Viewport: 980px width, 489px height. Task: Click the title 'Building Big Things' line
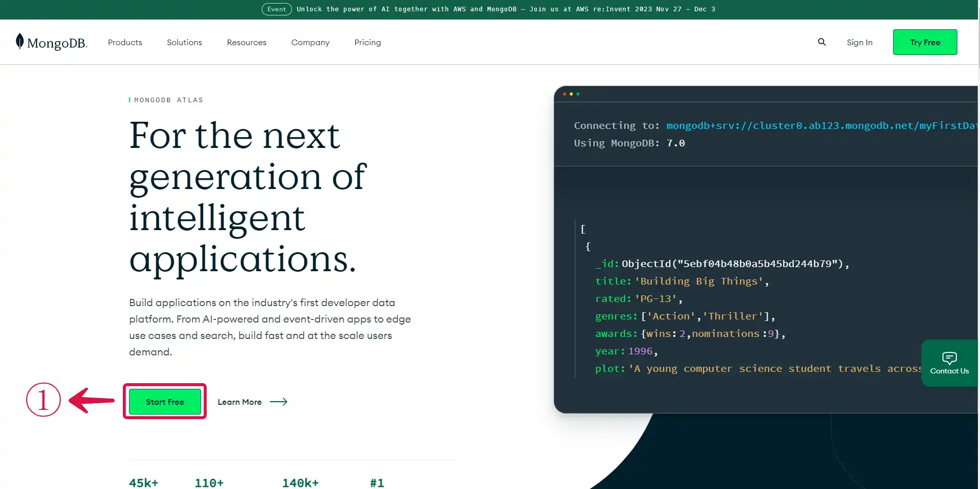tap(682, 281)
